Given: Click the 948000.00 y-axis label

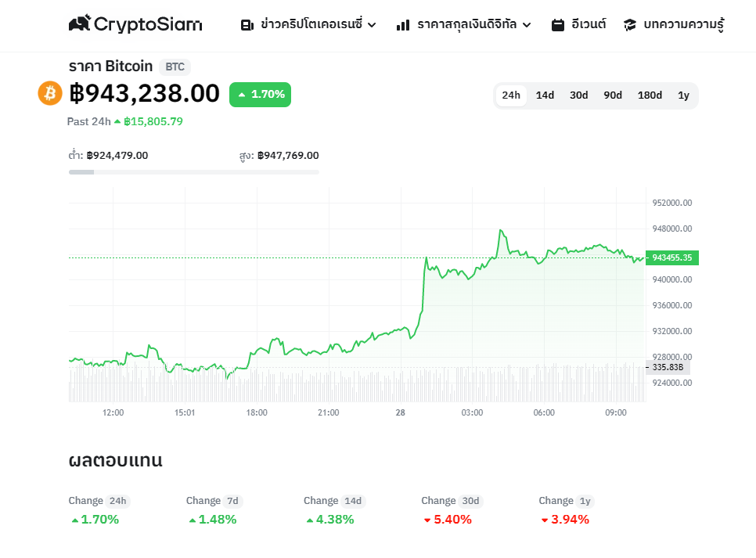Looking at the screenshot, I should pyautogui.click(x=672, y=229).
